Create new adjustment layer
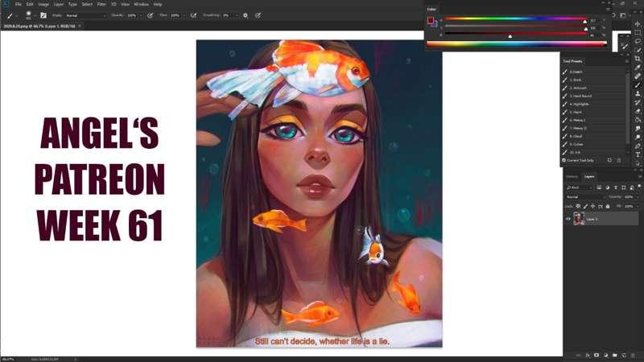This screenshot has width=644, height=362. point(605,355)
